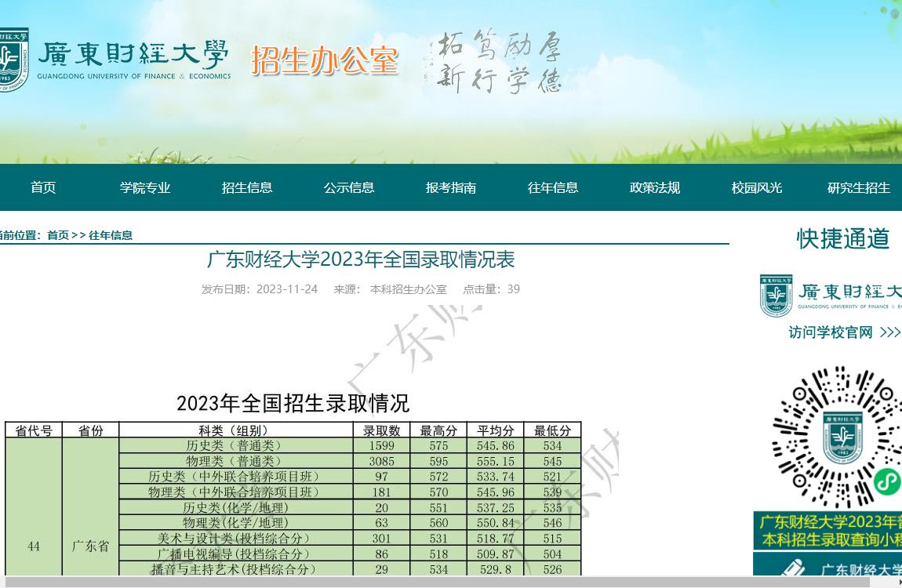
Task: Click the 发布日期：2023-11-24 text
Action: (260, 289)
